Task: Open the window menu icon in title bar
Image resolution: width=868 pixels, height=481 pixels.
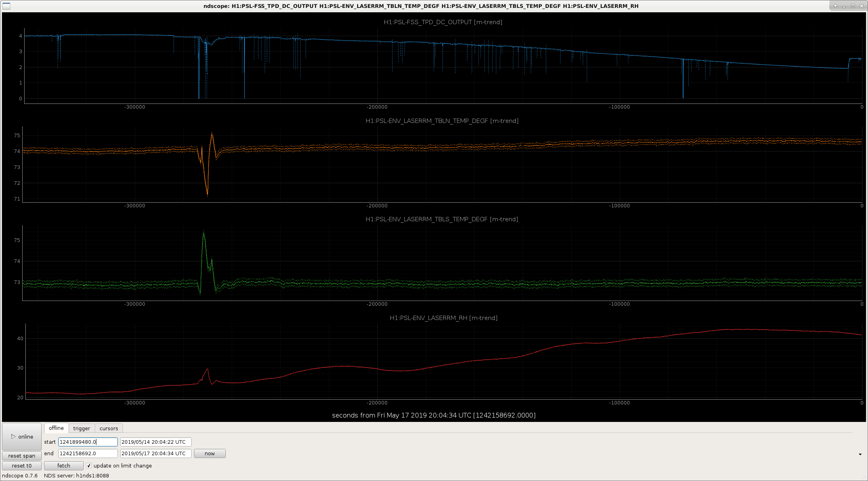Action: click(x=6, y=6)
